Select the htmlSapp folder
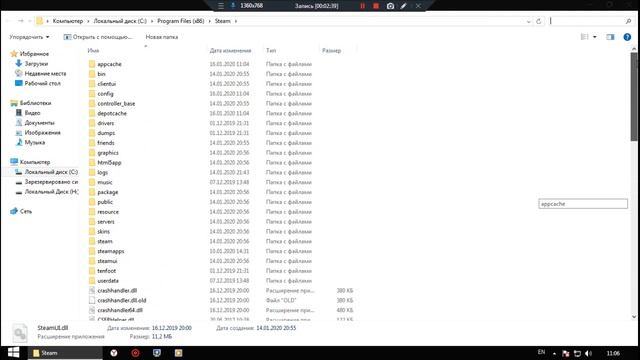640x360 pixels. click(109, 162)
